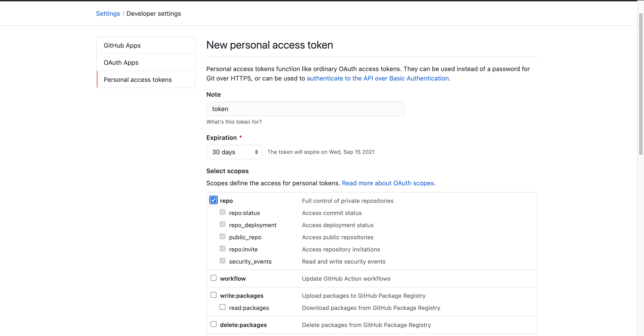The width and height of the screenshot is (644, 336).
Task: Follow the 'authenticate to the API over Basic Authentication' link
Action: (x=378, y=78)
